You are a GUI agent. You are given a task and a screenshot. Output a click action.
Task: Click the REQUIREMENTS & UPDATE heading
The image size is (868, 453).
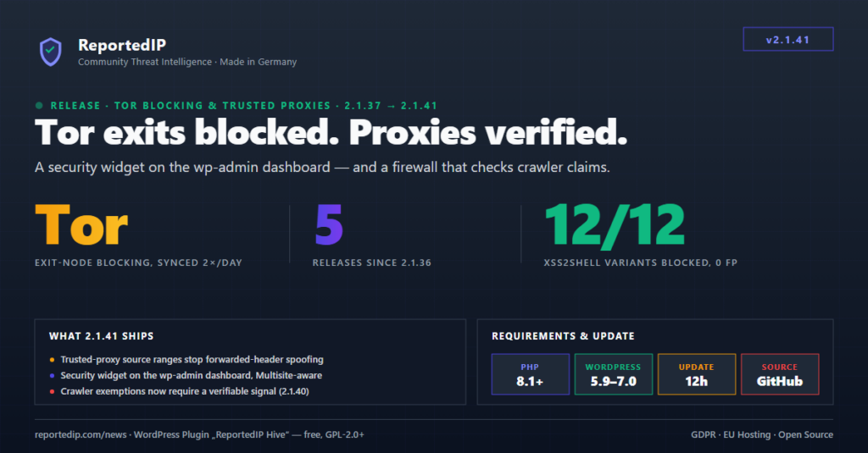[563, 336]
